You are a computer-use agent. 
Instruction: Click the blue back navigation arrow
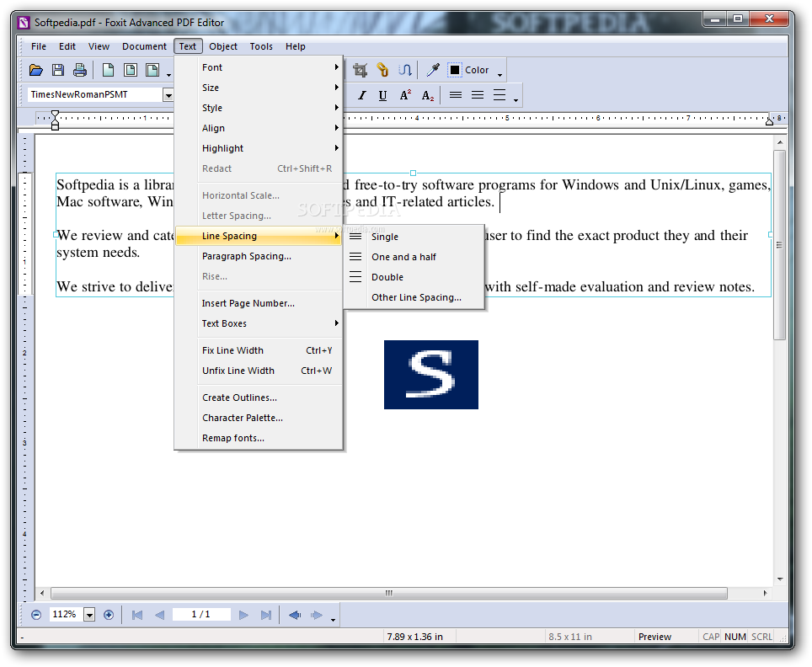pyautogui.click(x=295, y=615)
